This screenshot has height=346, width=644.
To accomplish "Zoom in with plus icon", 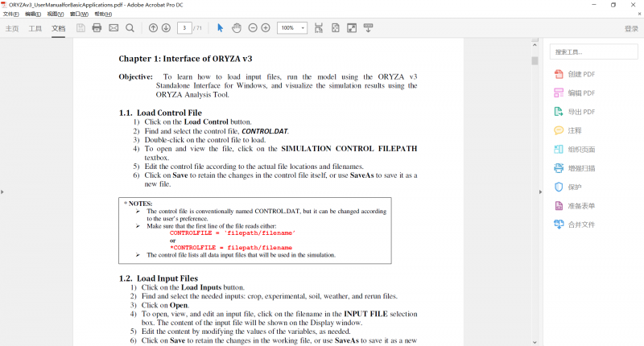I will pyautogui.click(x=266, y=28).
